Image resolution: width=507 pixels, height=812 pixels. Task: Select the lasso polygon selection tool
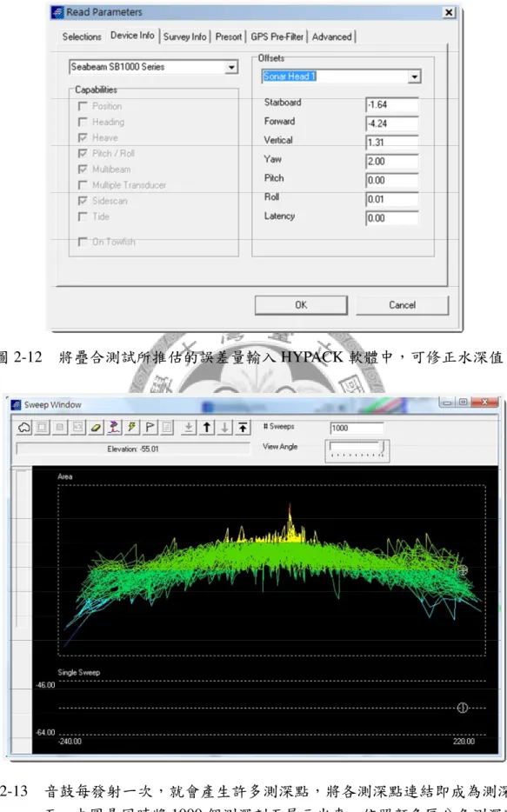click(x=24, y=428)
